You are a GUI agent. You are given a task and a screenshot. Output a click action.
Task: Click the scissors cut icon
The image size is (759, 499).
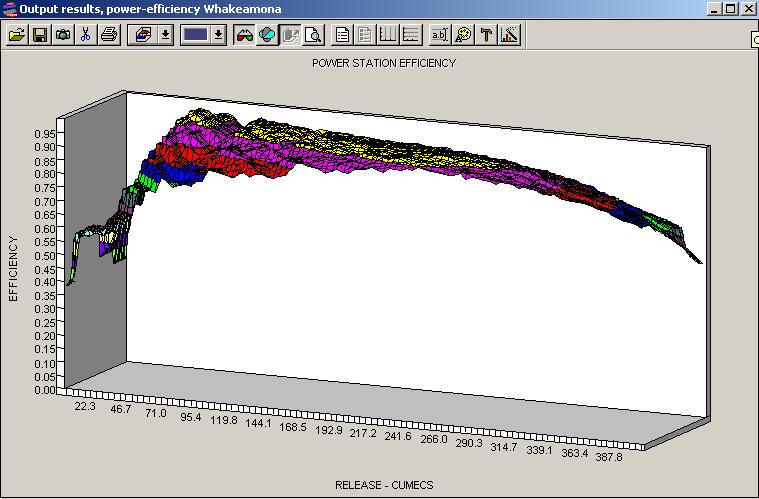(x=86, y=35)
